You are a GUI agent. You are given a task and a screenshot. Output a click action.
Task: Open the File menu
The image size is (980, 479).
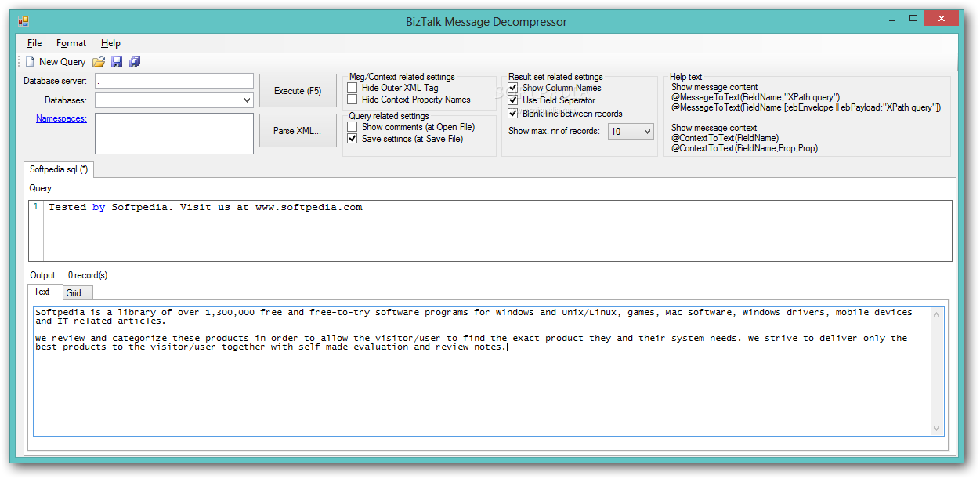[x=34, y=43]
